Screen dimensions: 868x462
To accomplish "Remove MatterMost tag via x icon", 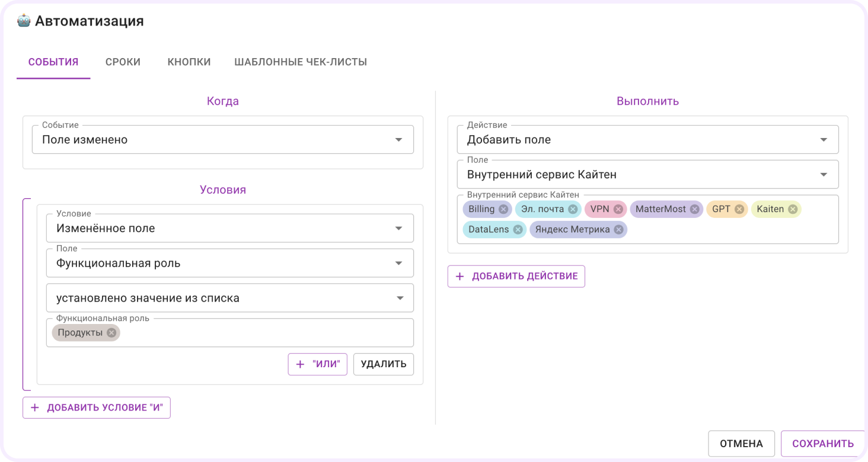I will tap(694, 209).
